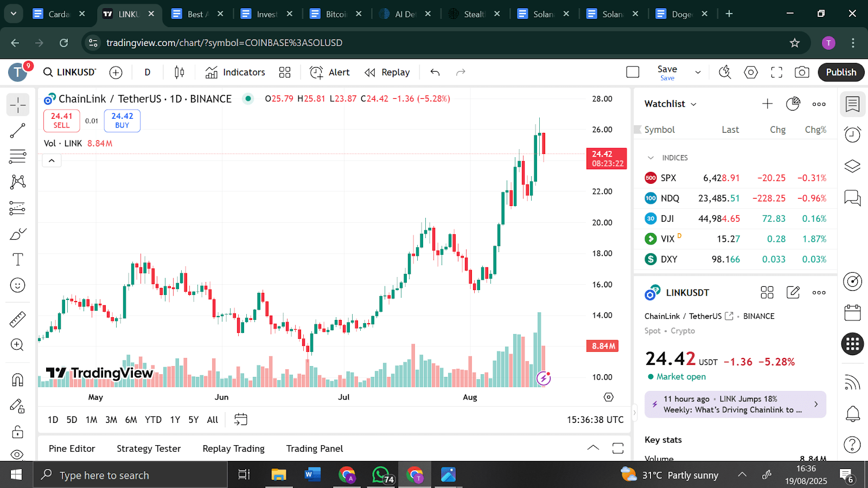Click the 24.41 SELL button
868x488 pixels.
pyautogui.click(x=62, y=120)
